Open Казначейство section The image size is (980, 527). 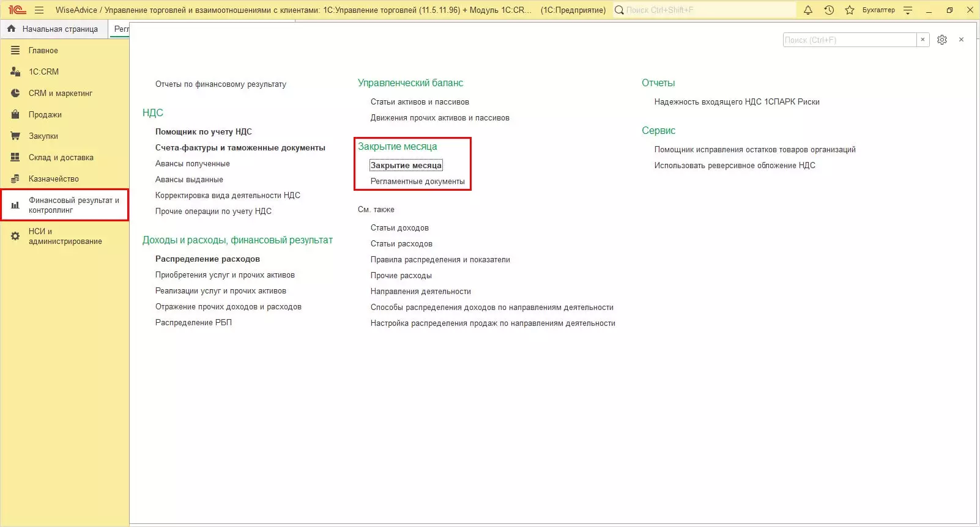[54, 179]
